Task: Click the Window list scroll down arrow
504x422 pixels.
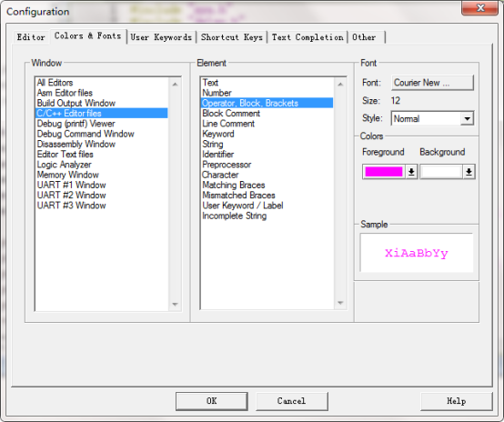Action: (176, 304)
